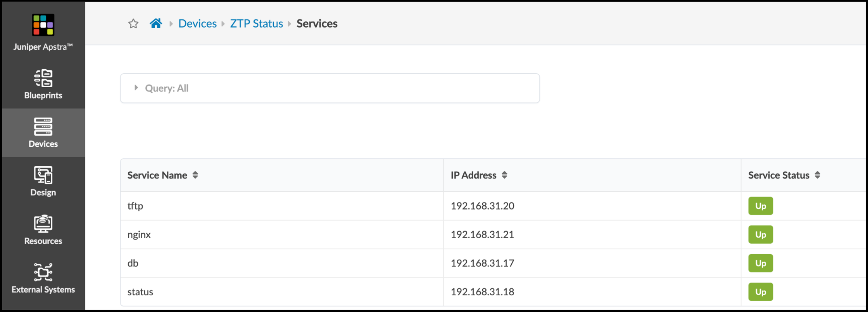Click IP address 192.168.31.20 cell
Viewport: 868px width, 312px height.
[x=482, y=206]
